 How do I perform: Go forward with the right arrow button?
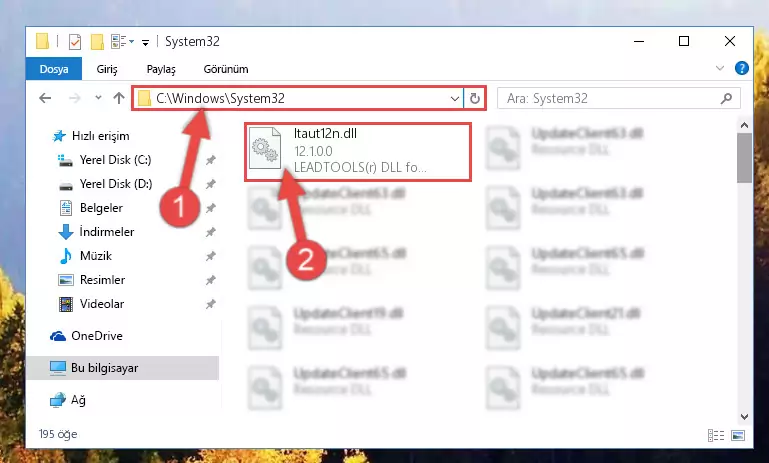[x=75, y=98]
